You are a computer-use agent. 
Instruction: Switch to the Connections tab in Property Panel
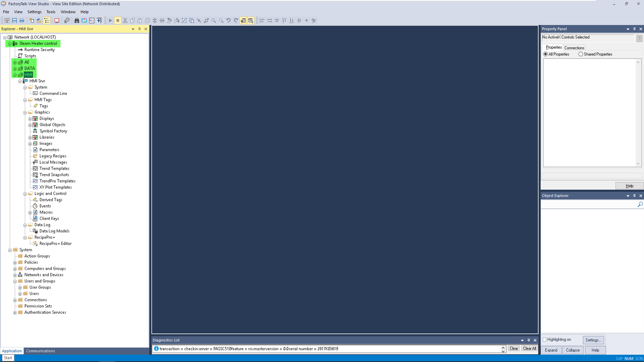click(x=574, y=48)
